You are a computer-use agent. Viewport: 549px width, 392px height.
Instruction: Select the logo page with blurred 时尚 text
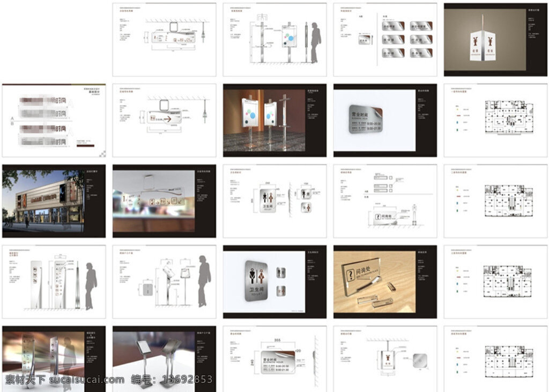point(54,121)
